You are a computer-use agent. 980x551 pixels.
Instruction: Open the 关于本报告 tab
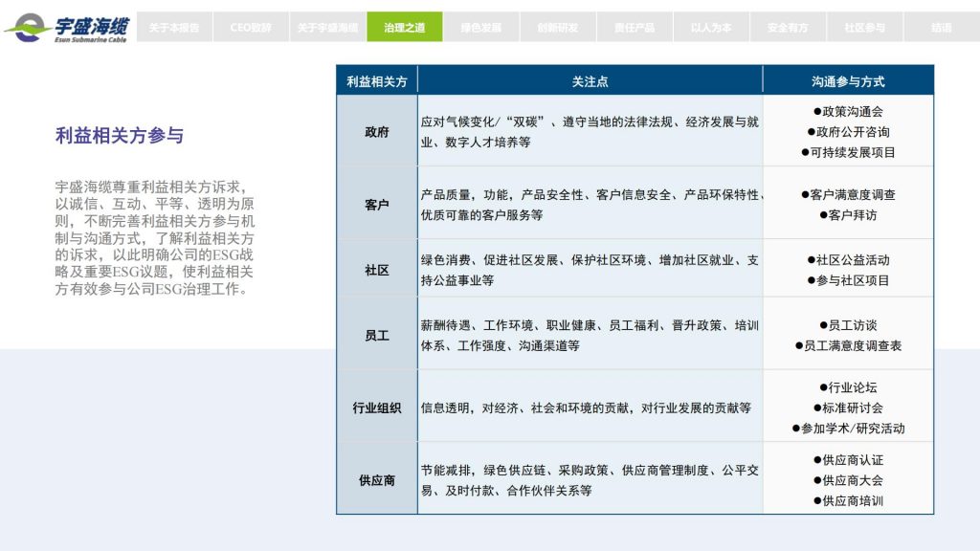point(174,28)
